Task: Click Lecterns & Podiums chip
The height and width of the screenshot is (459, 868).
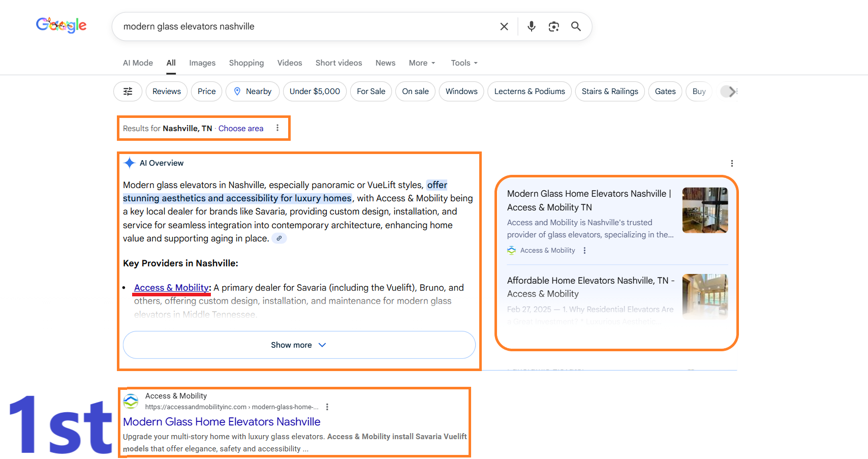Action: pos(530,91)
